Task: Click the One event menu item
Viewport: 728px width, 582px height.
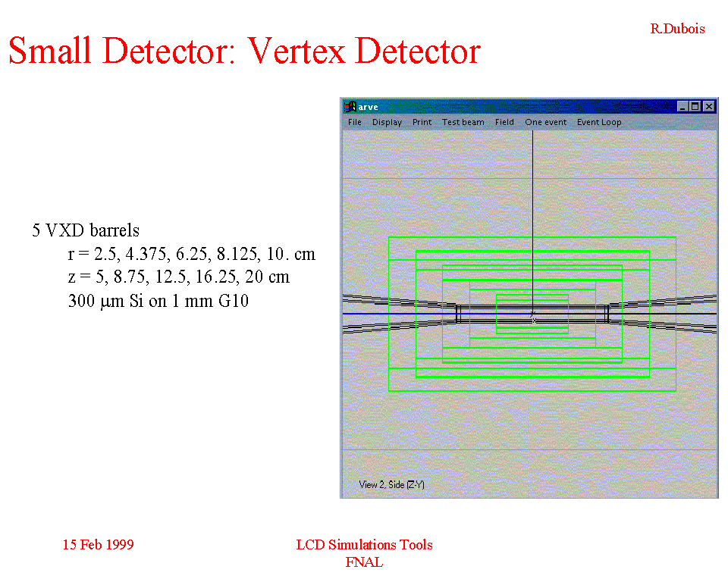Action: 545,122
